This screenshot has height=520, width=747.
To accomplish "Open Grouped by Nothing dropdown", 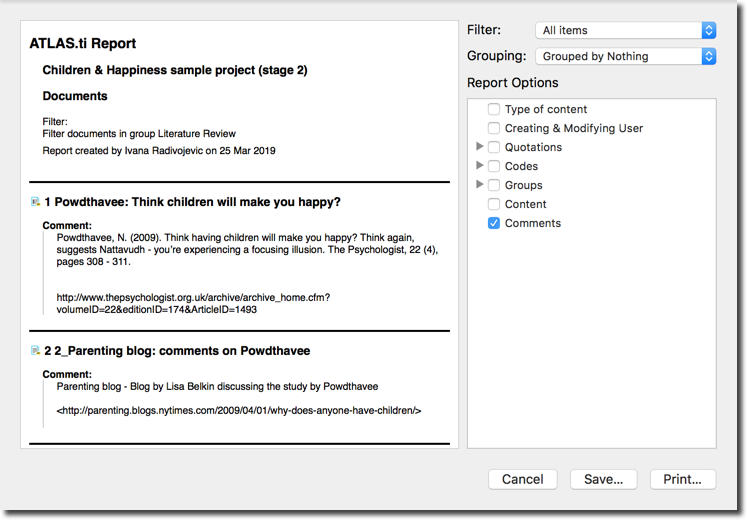I will tap(626, 56).
